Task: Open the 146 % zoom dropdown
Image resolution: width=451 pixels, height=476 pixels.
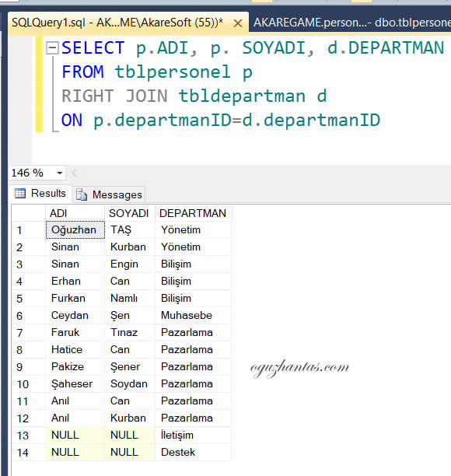Action: [60, 173]
